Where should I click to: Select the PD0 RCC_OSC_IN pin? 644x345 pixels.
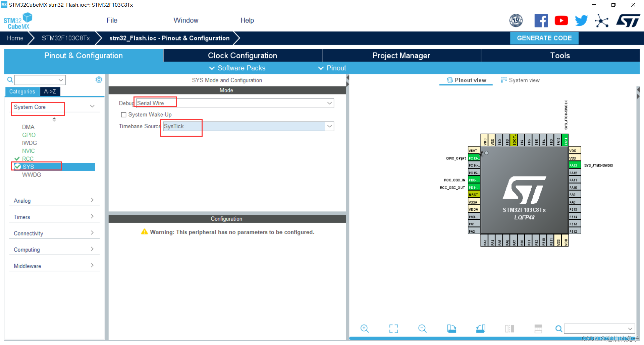pyautogui.click(x=474, y=180)
